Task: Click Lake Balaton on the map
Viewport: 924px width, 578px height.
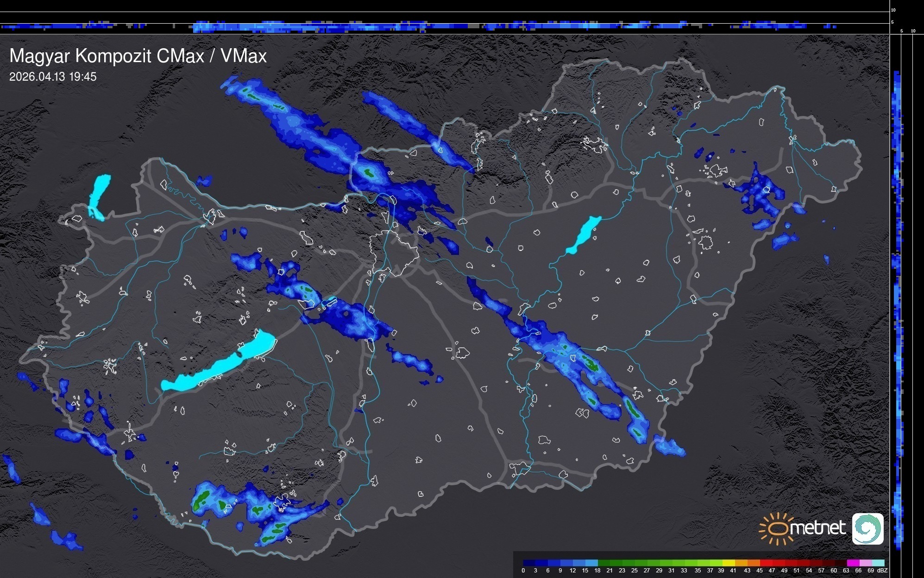Action: pos(218,366)
